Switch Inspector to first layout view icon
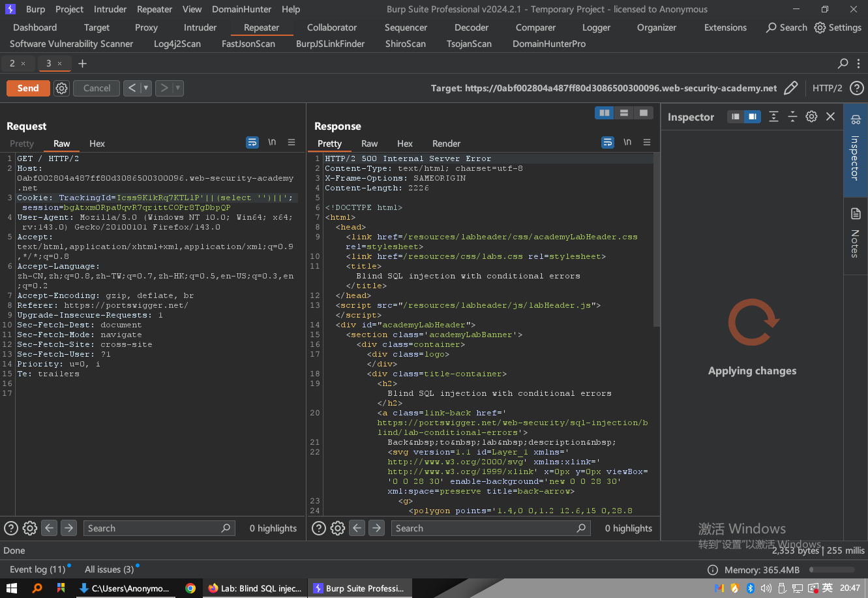Screen dimensions: 868x598 click(x=736, y=117)
